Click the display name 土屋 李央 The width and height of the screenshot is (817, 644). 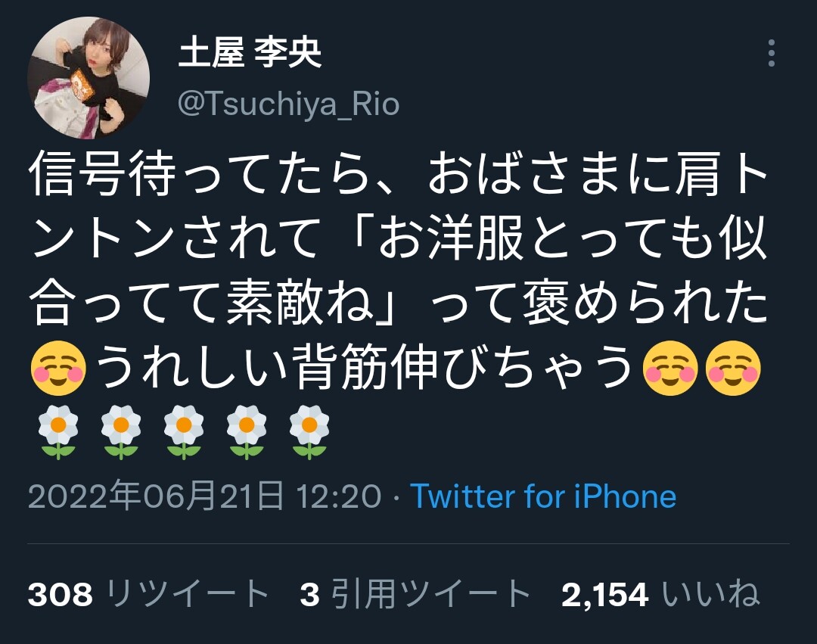pyautogui.click(x=250, y=53)
